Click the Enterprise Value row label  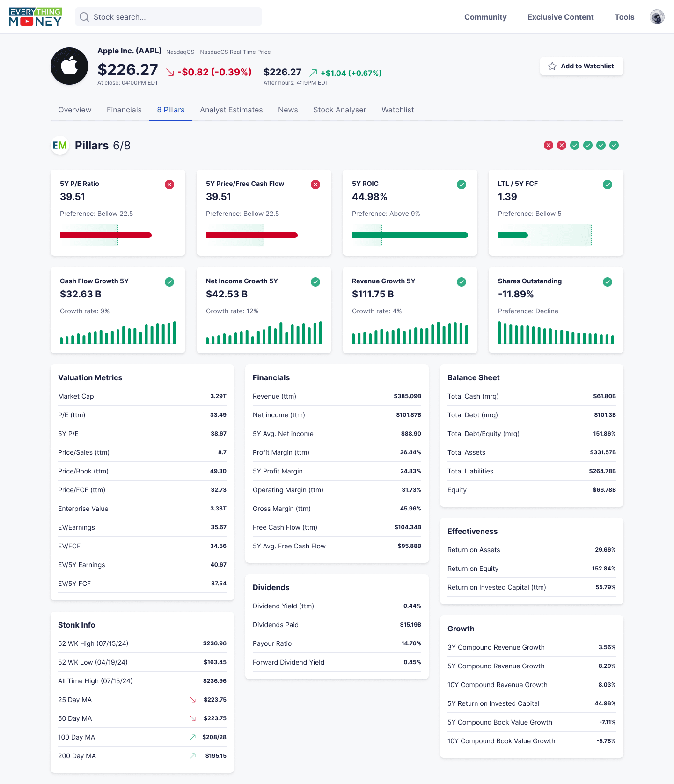(x=83, y=509)
